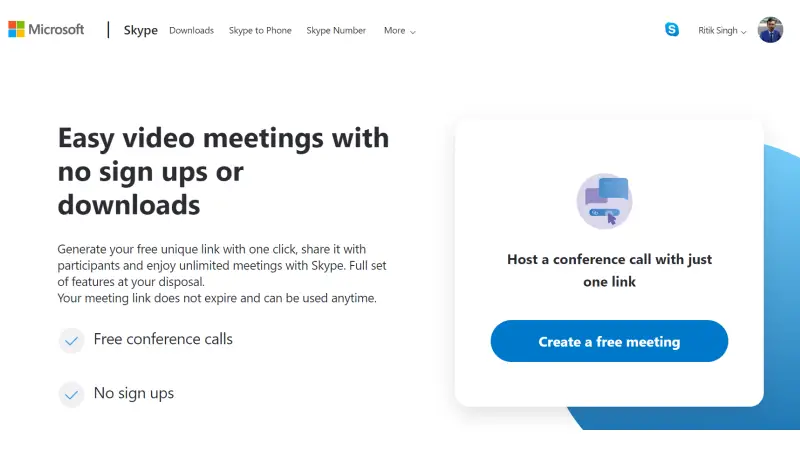Click the checkmark beside Free conference calls
This screenshot has width=800, height=449.
[x=71, y=340]
